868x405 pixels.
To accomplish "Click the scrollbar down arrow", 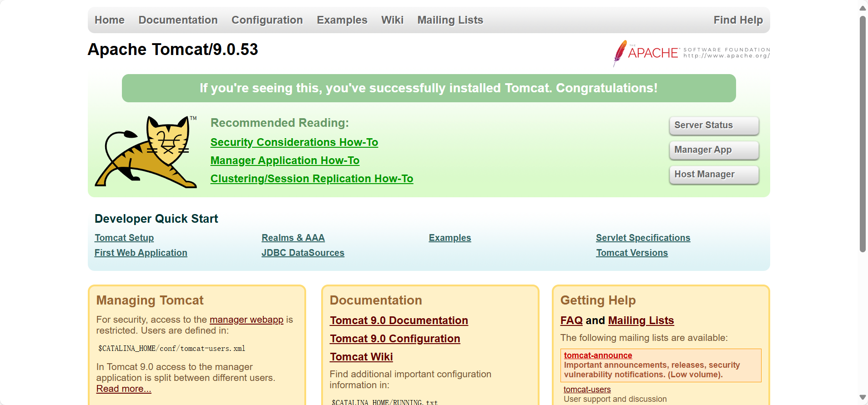I will pos(863,397).
